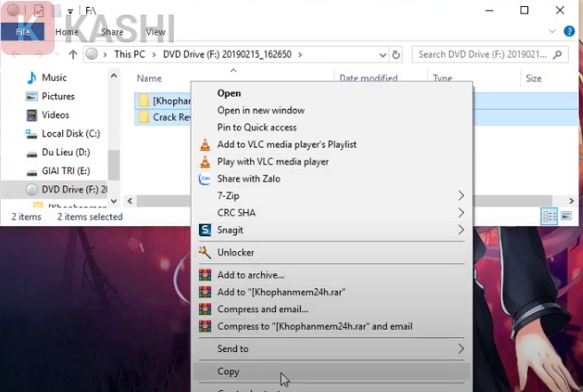
Task: Click the Du Lieu (D:) drive icon
Action: point(32,153)
